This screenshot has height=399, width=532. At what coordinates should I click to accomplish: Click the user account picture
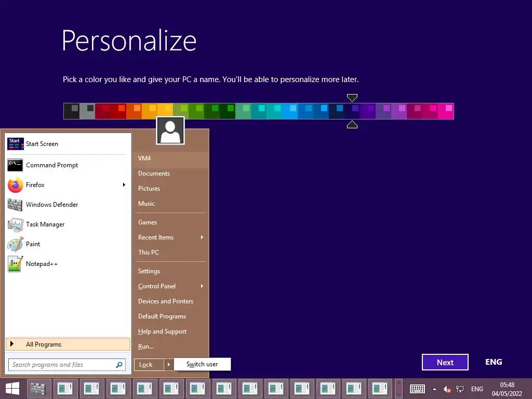170,130
